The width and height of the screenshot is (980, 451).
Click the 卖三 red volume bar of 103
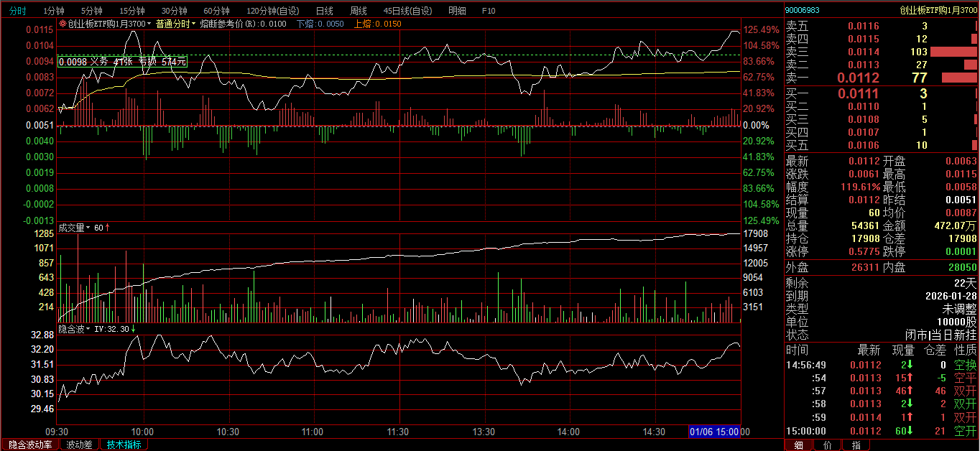pyautogui.click(x=953, y=52)
